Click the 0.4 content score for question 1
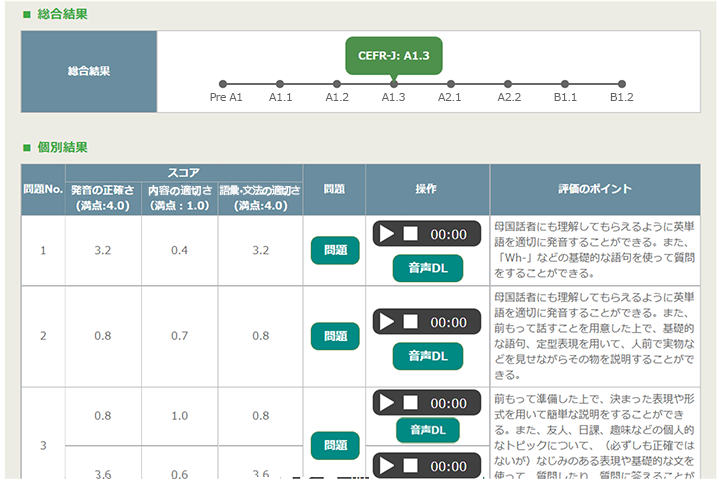Viewport: 721px width, 483px height. coord(179,250)
